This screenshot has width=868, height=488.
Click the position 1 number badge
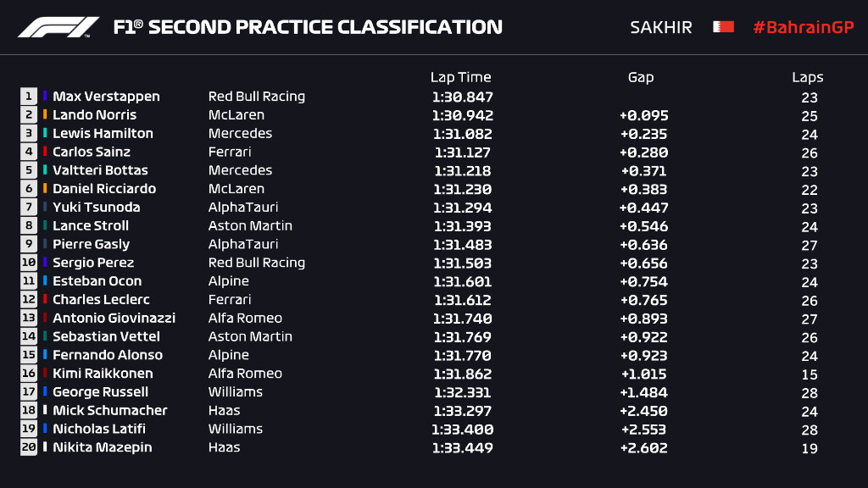[29, 97]
